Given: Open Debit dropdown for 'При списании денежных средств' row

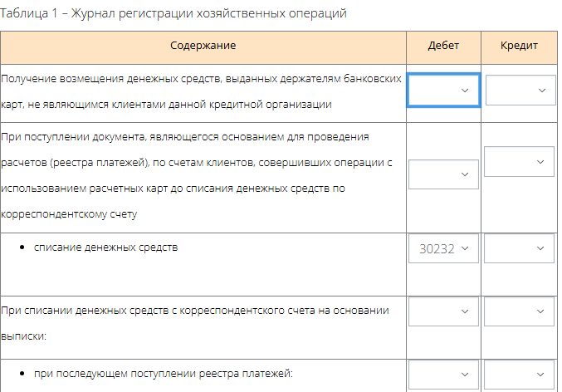Looking at the screenshot, I should click(x=443, y=311).
